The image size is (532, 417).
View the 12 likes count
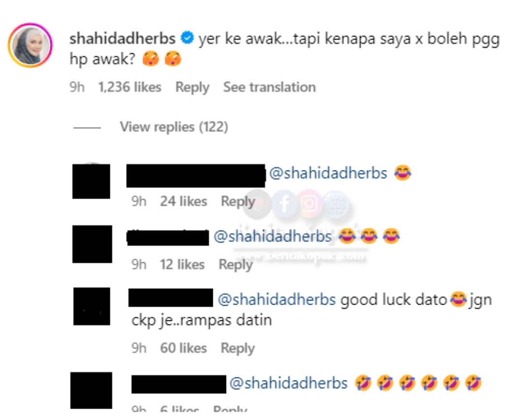click(182, 265)
